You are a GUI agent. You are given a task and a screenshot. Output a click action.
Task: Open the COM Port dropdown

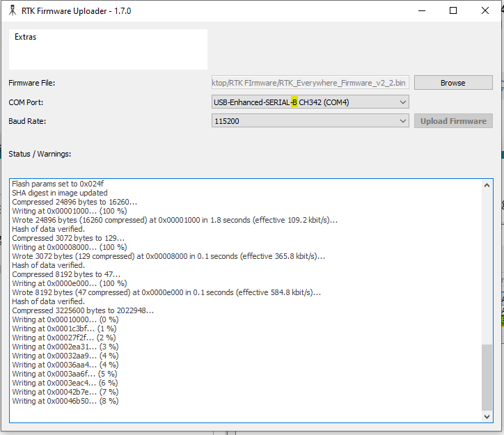coord(310,102)
